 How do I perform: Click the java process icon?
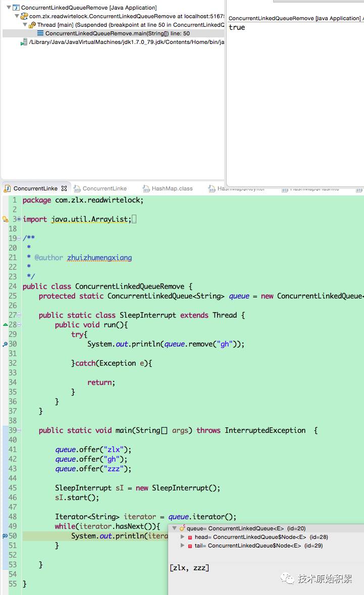click(24, 42)
